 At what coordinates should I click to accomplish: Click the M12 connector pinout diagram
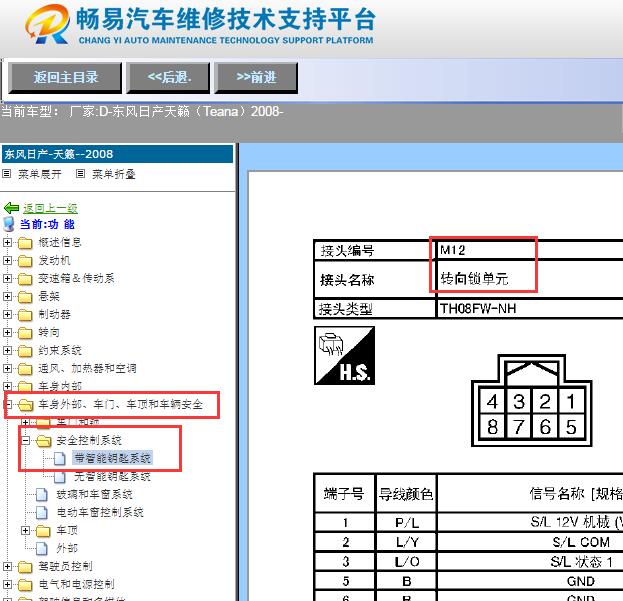click(532, 400)
